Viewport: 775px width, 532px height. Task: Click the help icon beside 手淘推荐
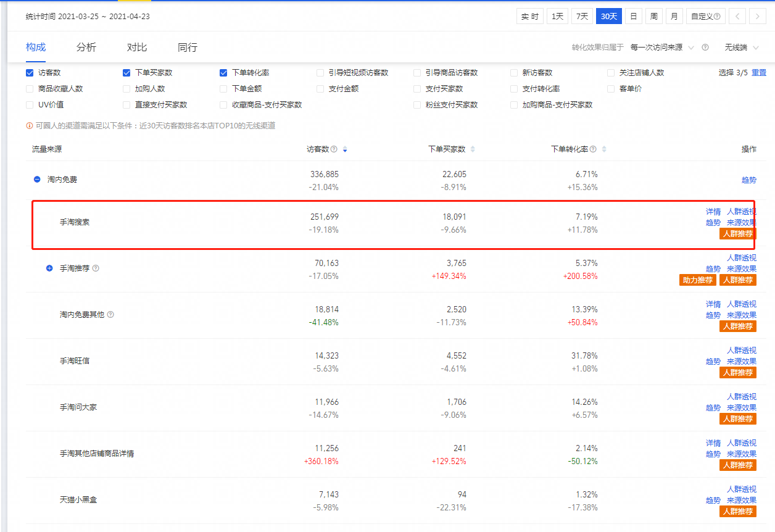point(96,268)
